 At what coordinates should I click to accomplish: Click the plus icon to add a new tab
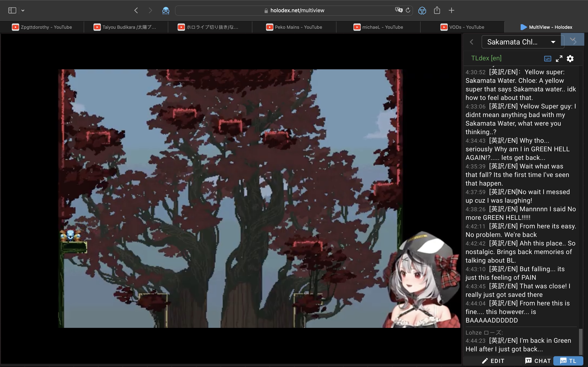point(451,10)
